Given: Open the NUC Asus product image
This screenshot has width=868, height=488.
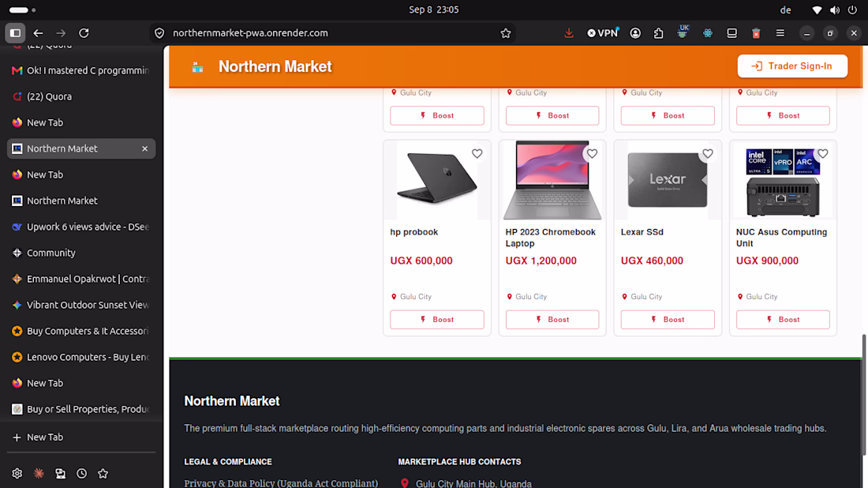Looking at the screenshot, I should [783, 180].
